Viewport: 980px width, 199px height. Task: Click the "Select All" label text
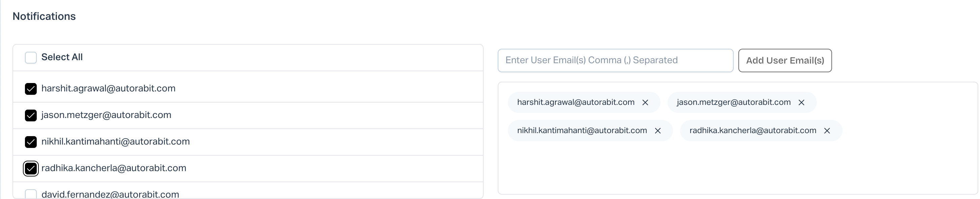point(62,57)
